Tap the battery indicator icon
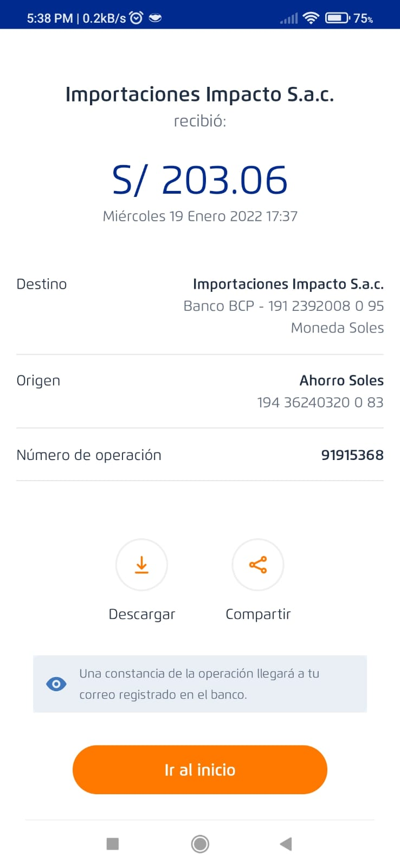Image resolution: width=400 pixels, height=868 pixels. click(x=337, y=18)
